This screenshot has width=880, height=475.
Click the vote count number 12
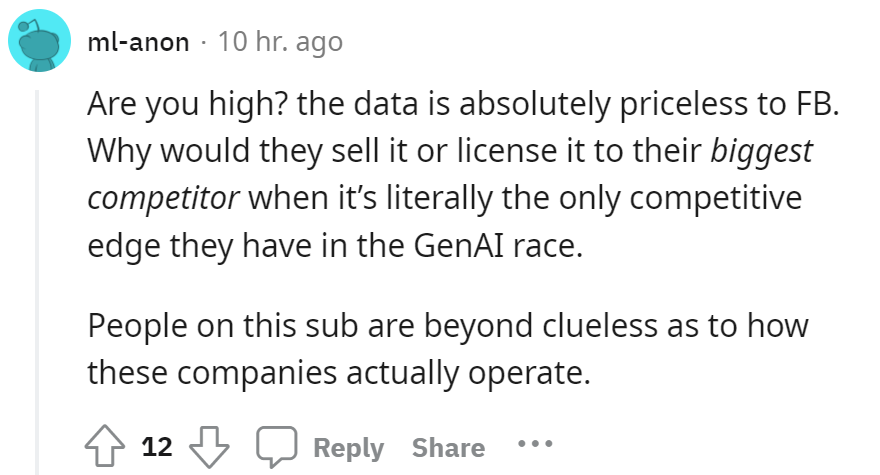(157, 447)
